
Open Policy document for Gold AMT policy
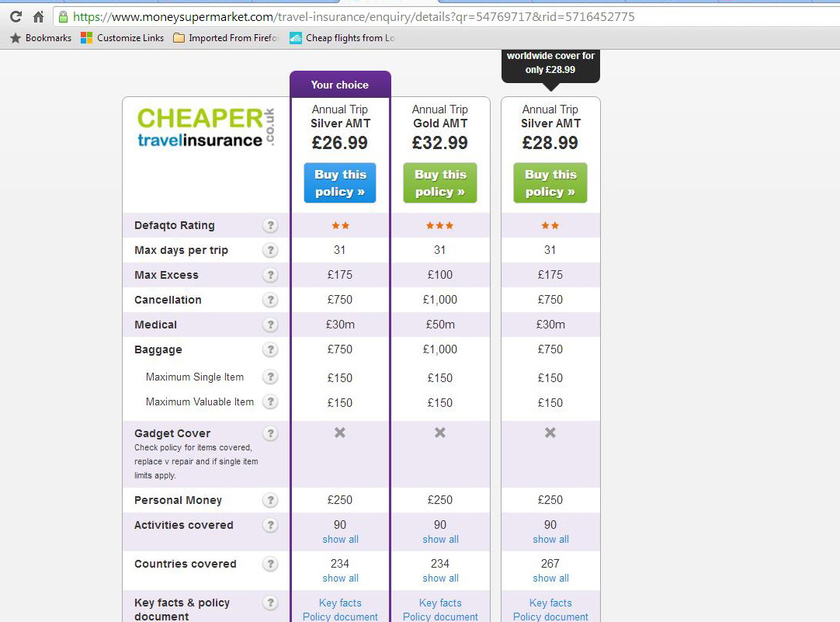pos(440,617)
